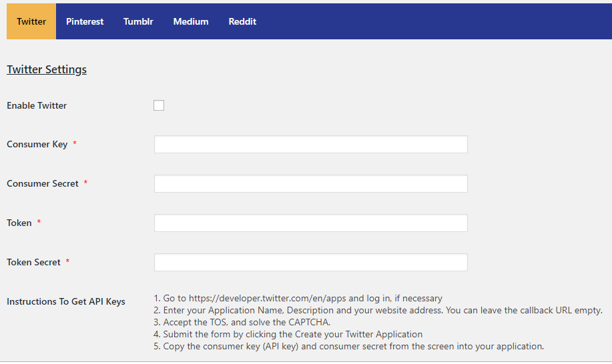612x364 pixels.
Task: Click the Twitter Settings heading
Action: (47, 69)
